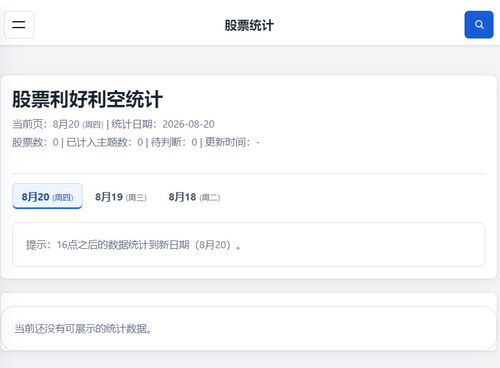Click the (周三) weekday label on the 8月19 tab
This screenshot has height=368, width=500.
tap(136, 198)
